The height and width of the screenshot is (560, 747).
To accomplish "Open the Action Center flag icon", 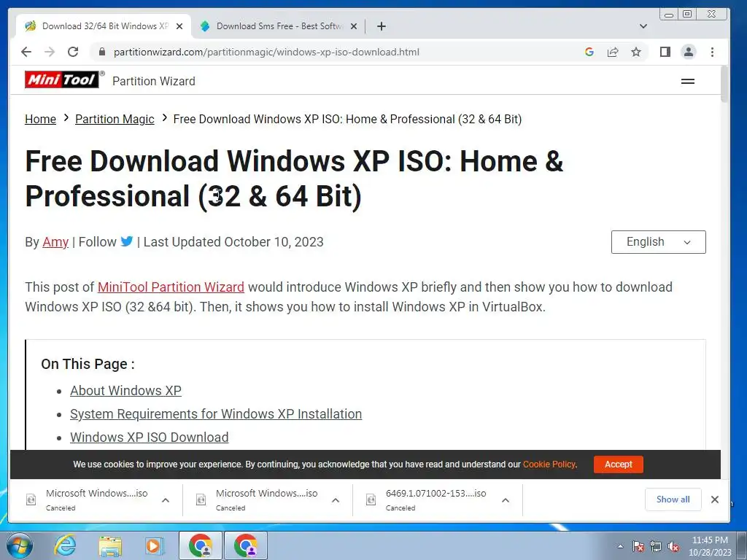I will tap(638, 547).
